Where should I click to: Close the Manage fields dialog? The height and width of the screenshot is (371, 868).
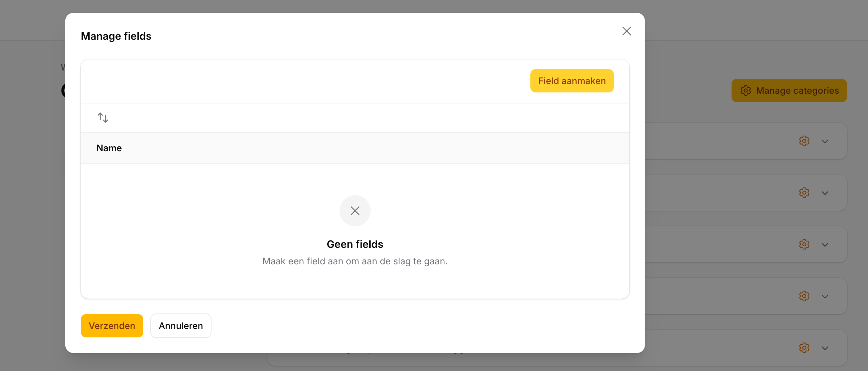coord(626,31)
